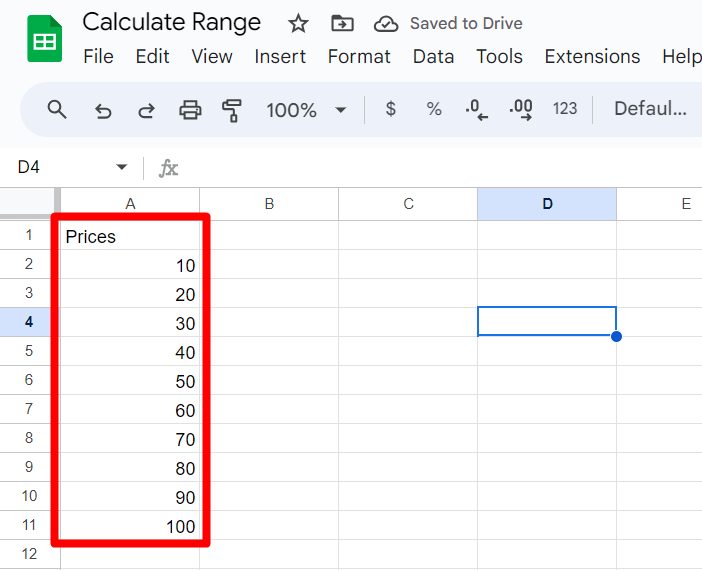Open the Format menu
The width and height of the screenshot is (702, 570).
click(x=359, y=56)
